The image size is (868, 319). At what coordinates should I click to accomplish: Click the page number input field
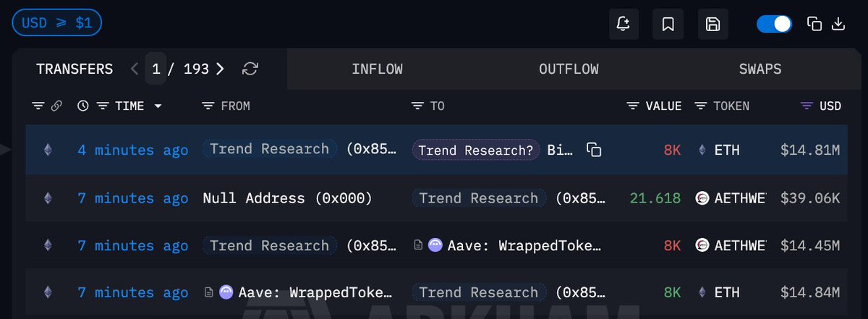pyautogui.click(x=156, y=69)
